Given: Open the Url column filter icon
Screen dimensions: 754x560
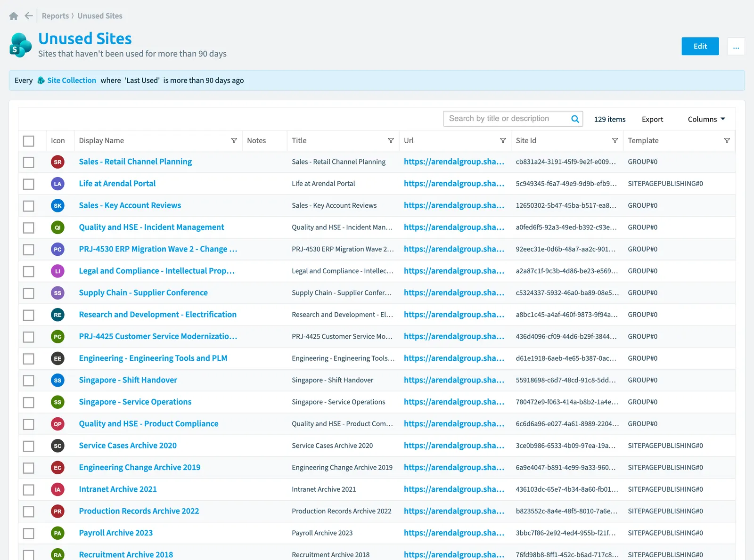Looking at the screenshot, I should (503, 141).
